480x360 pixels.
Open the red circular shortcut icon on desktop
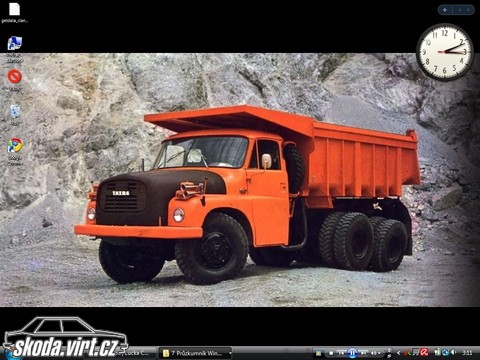tap(14, 76)
